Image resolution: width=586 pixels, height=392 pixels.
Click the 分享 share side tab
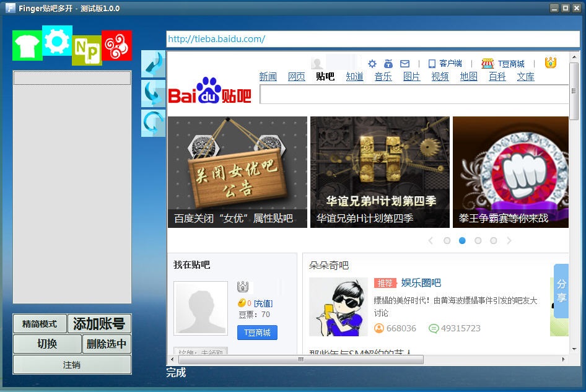click(x=561, y=290)
